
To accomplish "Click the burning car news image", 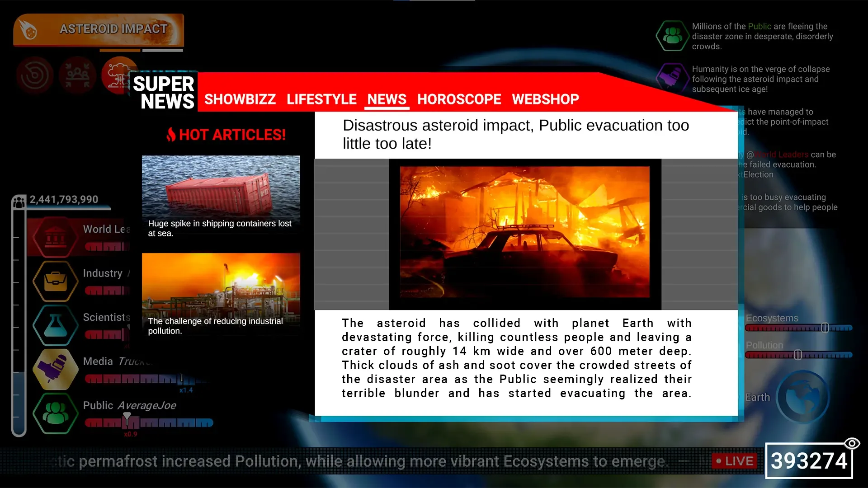I will 524,232.
